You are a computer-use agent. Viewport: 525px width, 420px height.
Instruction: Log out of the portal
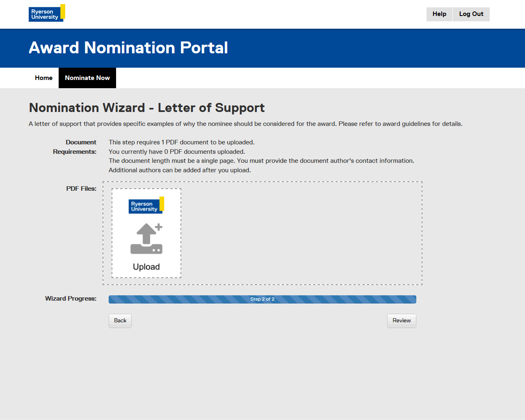471,14
